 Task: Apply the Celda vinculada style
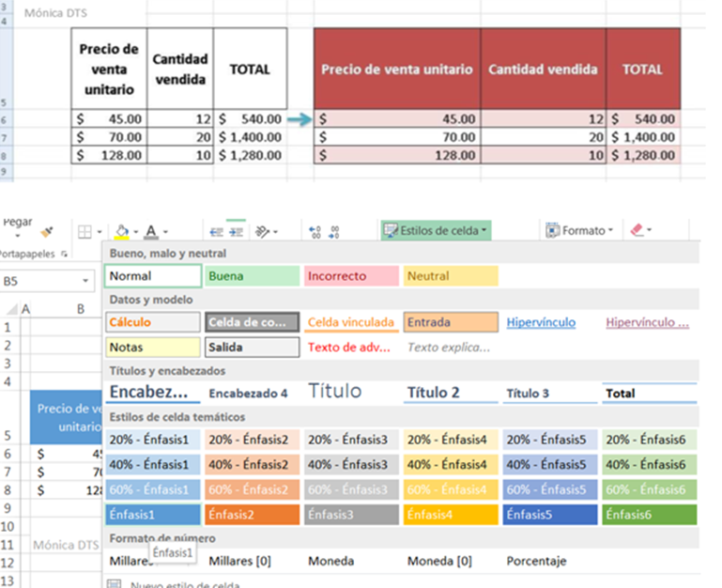point(351,322)
